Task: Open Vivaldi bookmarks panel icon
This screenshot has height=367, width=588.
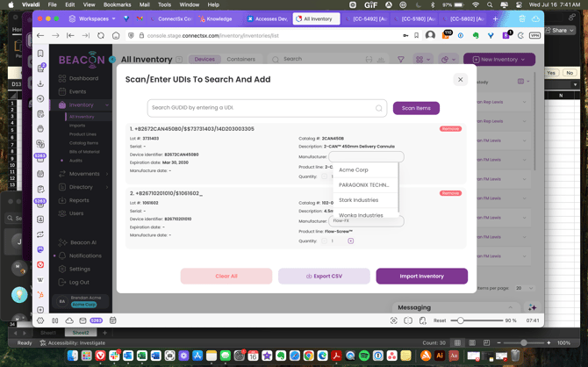Action: (40, 54)
